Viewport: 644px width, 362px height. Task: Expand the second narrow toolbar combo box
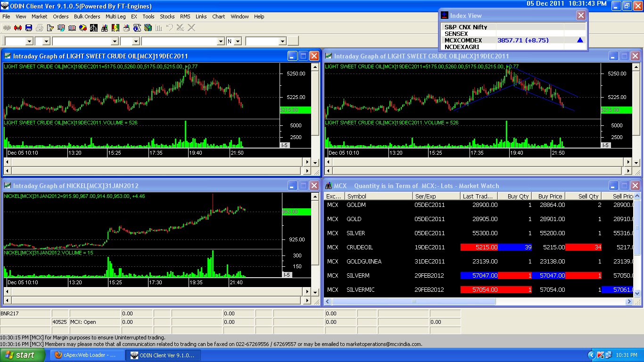[46, 41]
